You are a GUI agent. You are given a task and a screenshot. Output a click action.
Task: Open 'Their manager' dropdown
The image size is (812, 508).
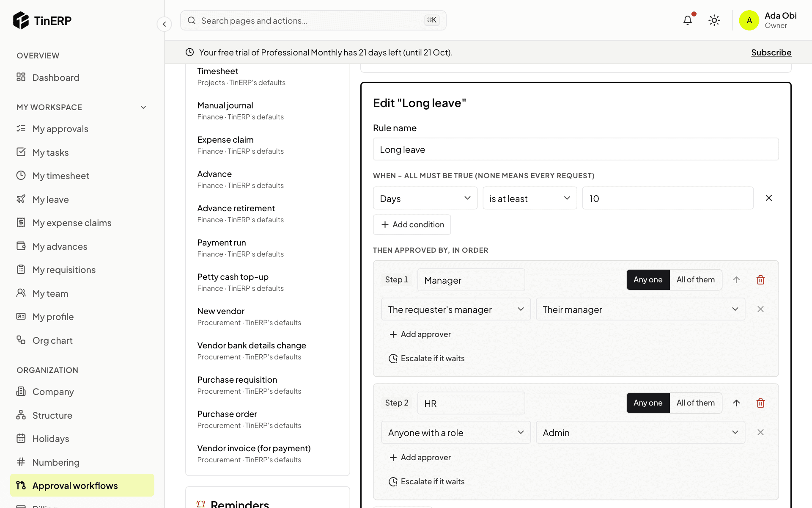click(640, 309)
